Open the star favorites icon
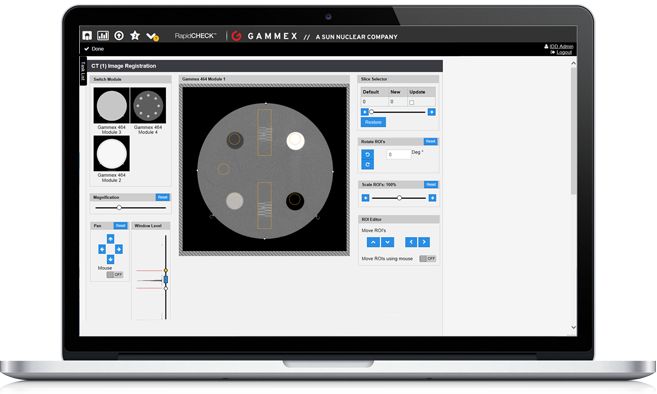657x394 pixels. (135, 36)
